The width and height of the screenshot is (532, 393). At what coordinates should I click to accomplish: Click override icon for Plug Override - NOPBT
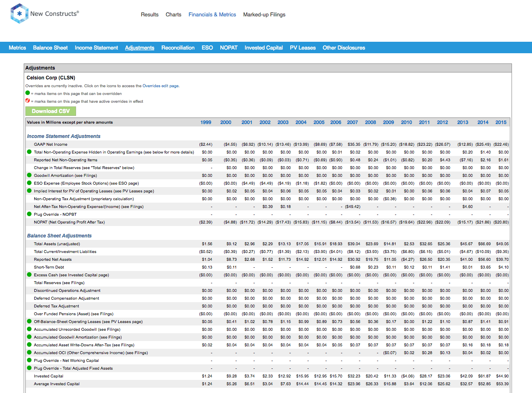point(29,214)
